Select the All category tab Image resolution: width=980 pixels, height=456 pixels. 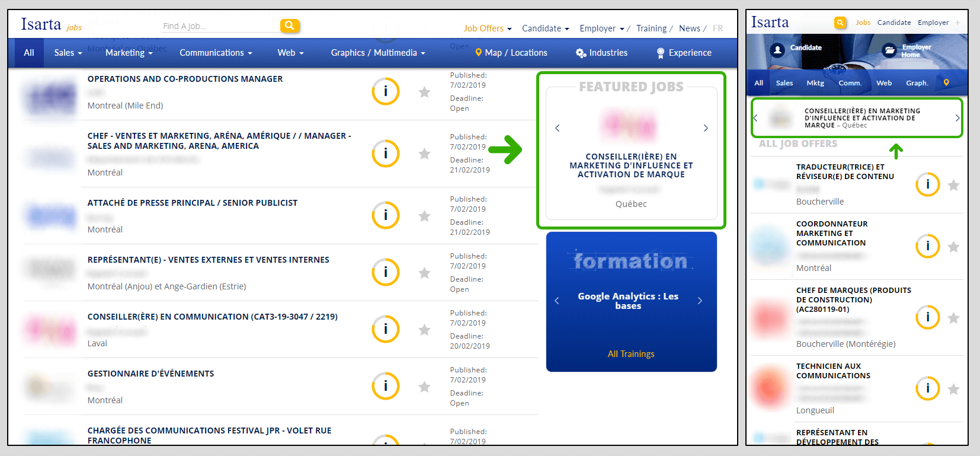(x=29, y=53)
